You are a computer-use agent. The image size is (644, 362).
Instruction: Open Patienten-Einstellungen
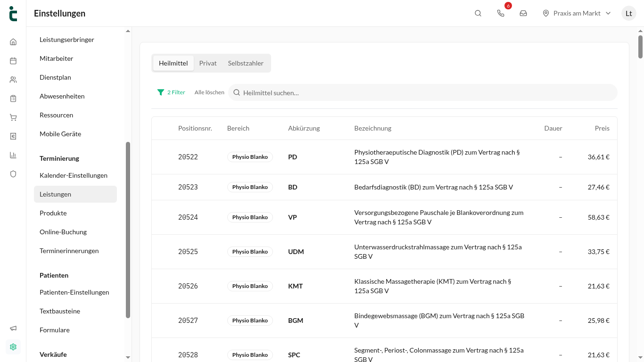click(75, 292)
